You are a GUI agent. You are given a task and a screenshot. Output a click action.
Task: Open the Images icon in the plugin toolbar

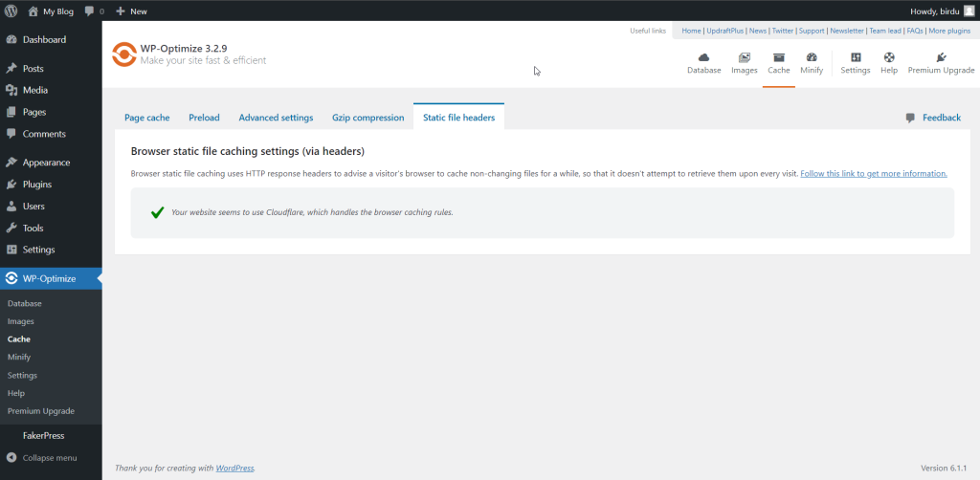click(744, 57)
